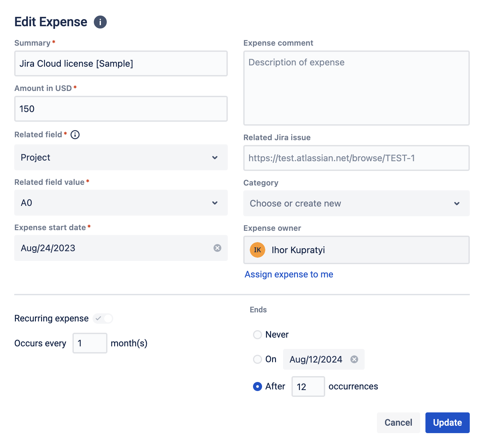The image size is (484, 448).
Task: Click Assign expense to me link
Action: [289, 274]
